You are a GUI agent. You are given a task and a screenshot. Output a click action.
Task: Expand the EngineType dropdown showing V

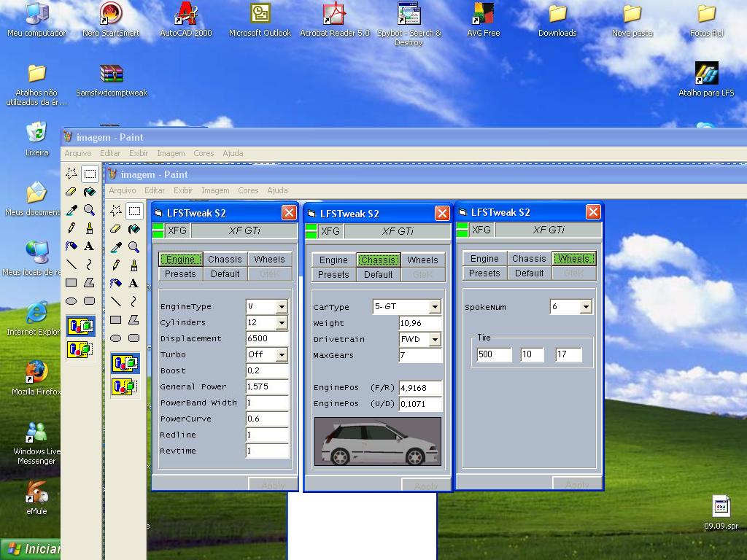click(282, 306)
